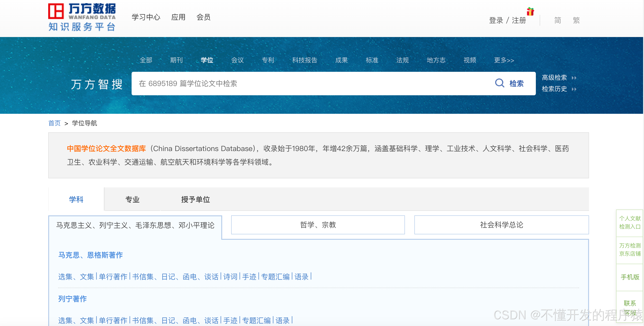This screenshot has height=326, width=644.
Task: Click the 登录 link
Action: click(496, 20)
